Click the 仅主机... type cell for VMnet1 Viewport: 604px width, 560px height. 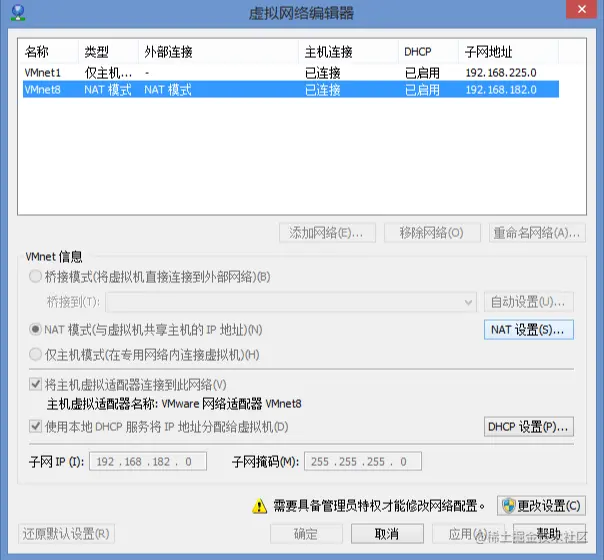[x=108, y=72]
